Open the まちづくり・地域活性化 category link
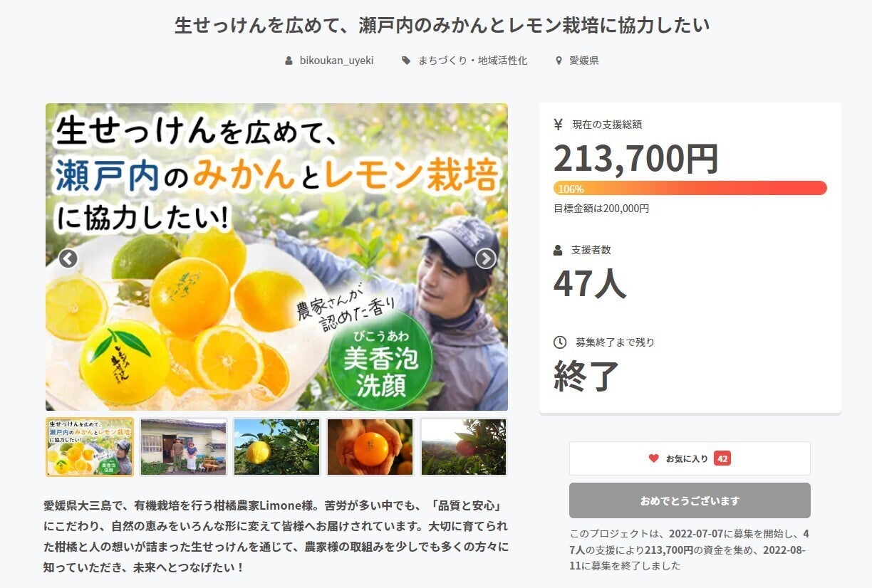 (x=473, y=61)
